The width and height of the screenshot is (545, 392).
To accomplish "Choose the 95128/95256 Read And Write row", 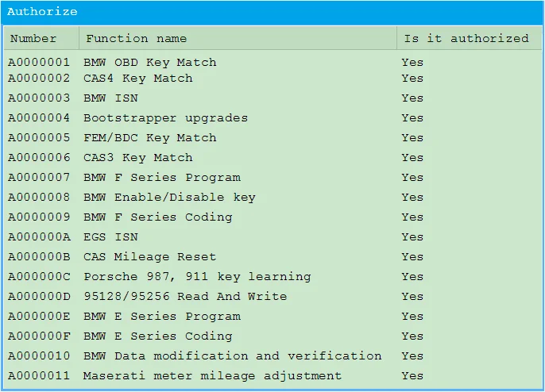I will [x=185, y=297].
